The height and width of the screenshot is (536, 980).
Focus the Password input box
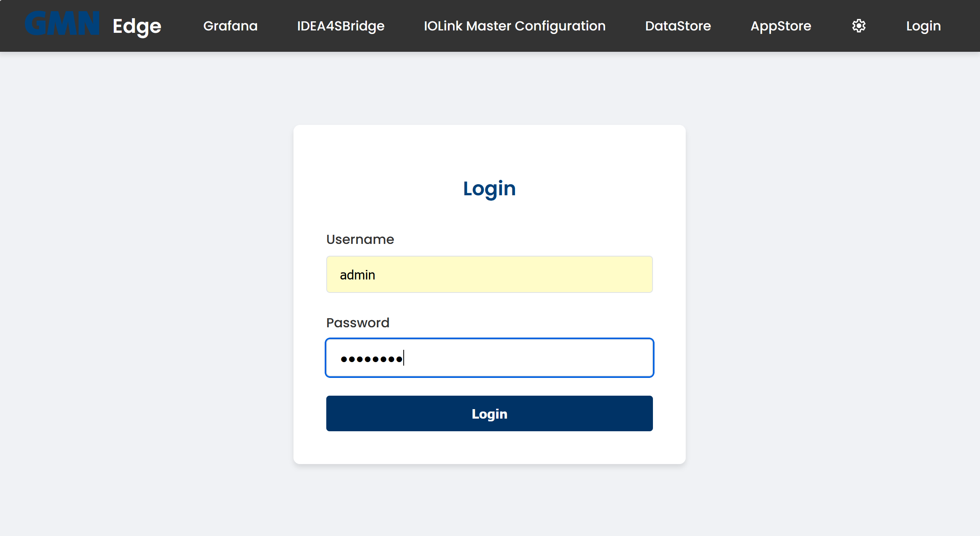coord(489,357)
